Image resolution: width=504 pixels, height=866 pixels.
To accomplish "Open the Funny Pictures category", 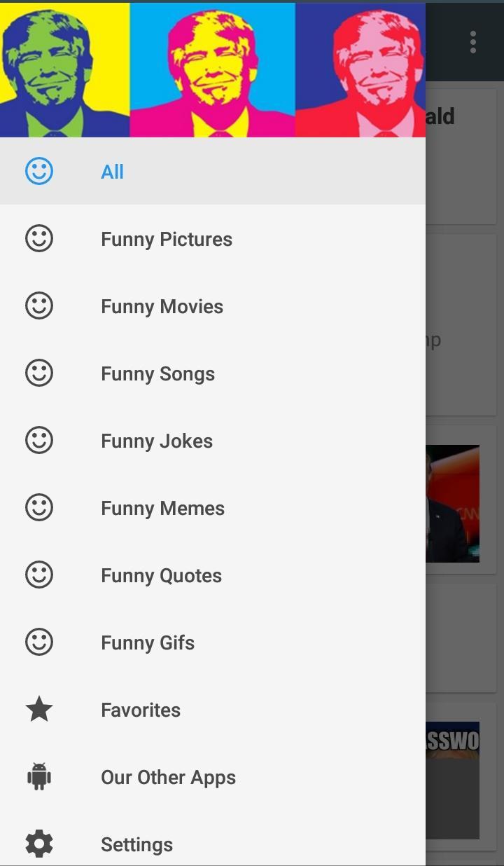I will click(x=213, y=238).
